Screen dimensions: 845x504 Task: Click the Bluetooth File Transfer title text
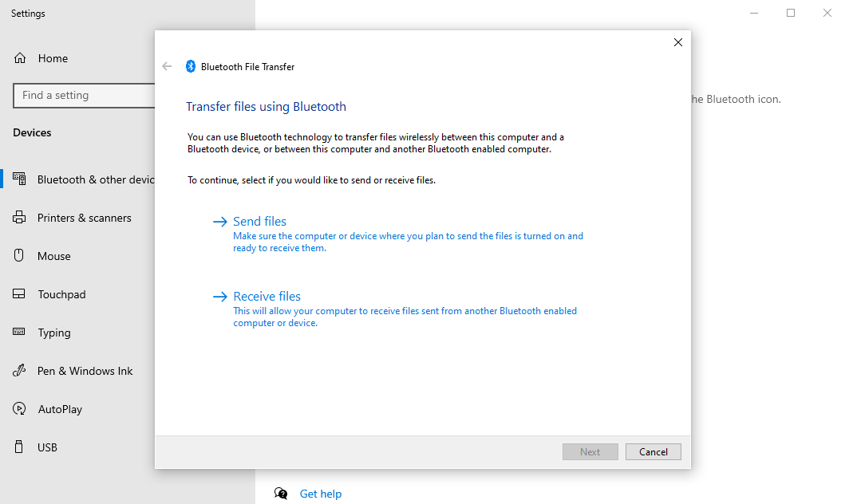(x=248, y=67)
